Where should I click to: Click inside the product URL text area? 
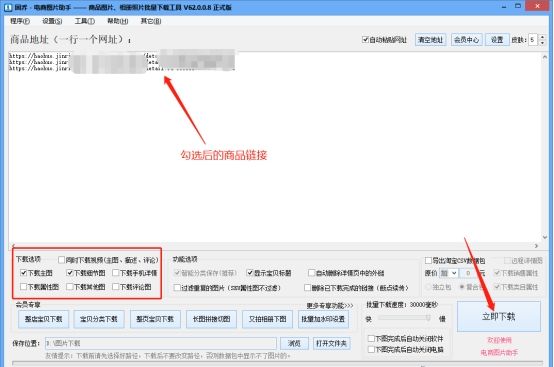click(275, 147)
